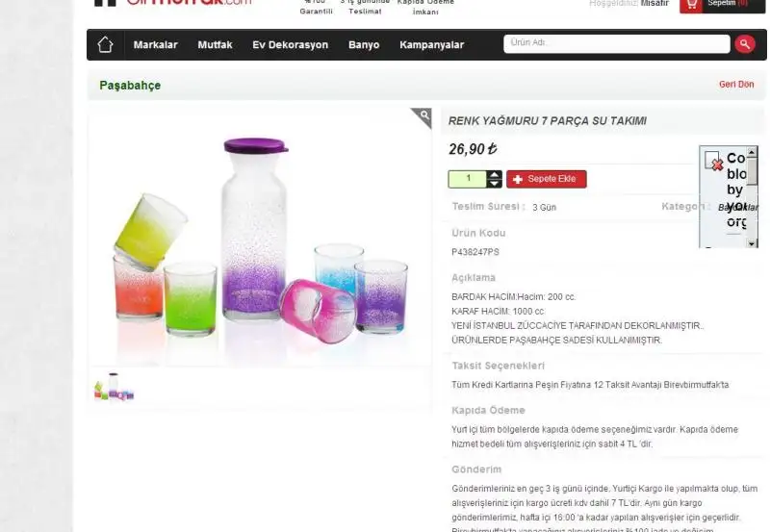Open the home page icon
770x532 pixels.
[105, 44]
